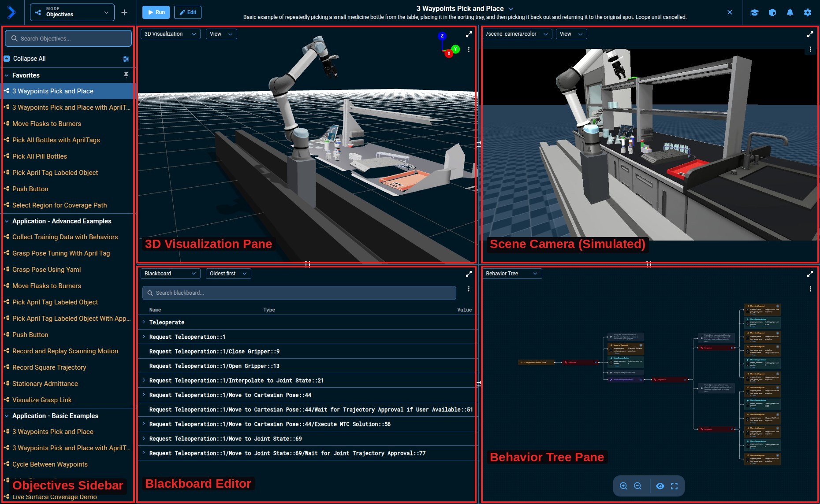Image resolution: width=820 pixels, height=504 pixels.
Task: Open the Mode Objectives dropdown
Action: [72, 12]
